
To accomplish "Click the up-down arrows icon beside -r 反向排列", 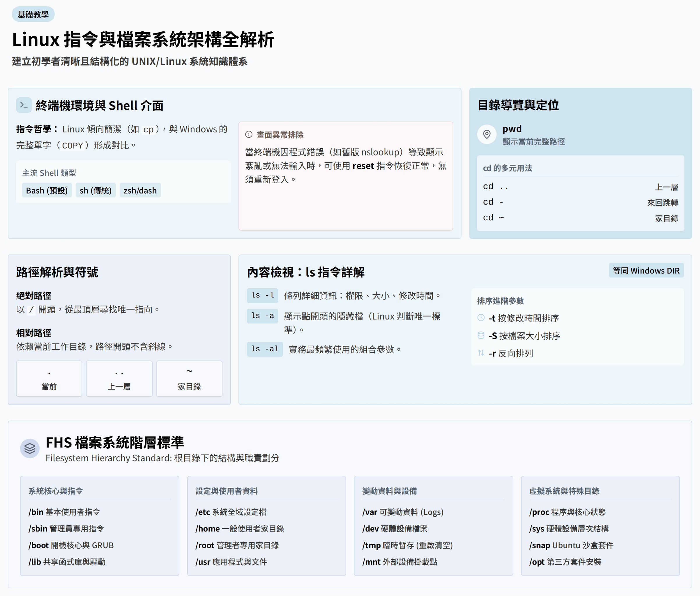I will click(x=481, y=353).
